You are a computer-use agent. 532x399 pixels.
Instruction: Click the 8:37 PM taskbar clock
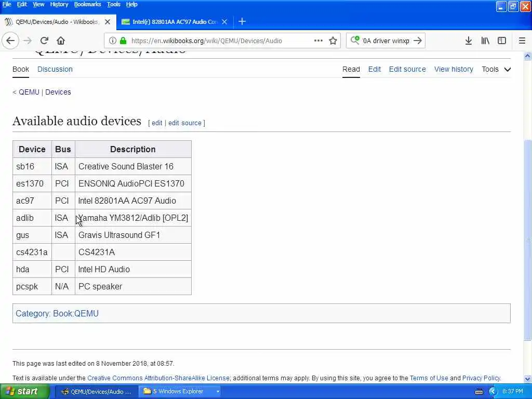[x=513, y=392]
